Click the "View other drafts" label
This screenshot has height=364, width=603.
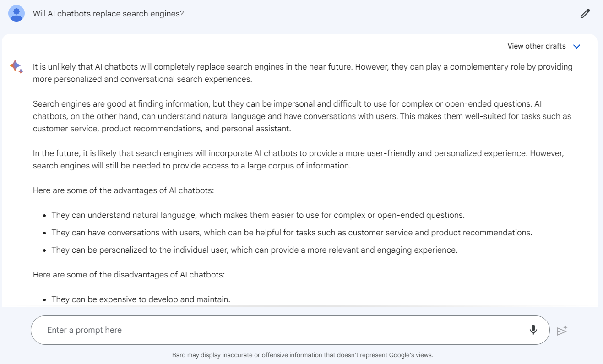click(x=536, y=46)
